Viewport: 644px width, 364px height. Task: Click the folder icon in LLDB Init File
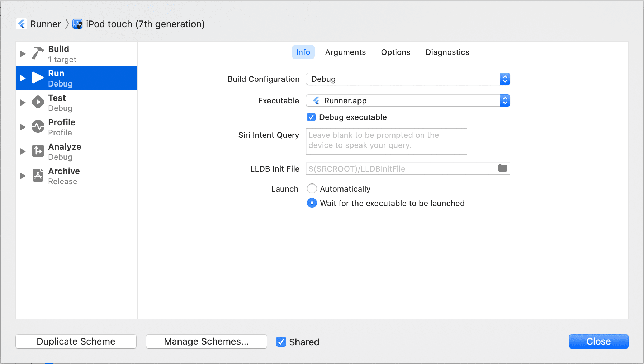[x=502, y=168]
